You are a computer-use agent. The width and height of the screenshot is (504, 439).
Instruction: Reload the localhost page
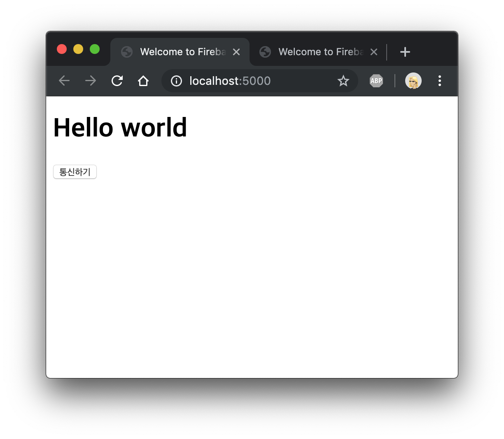117,81
